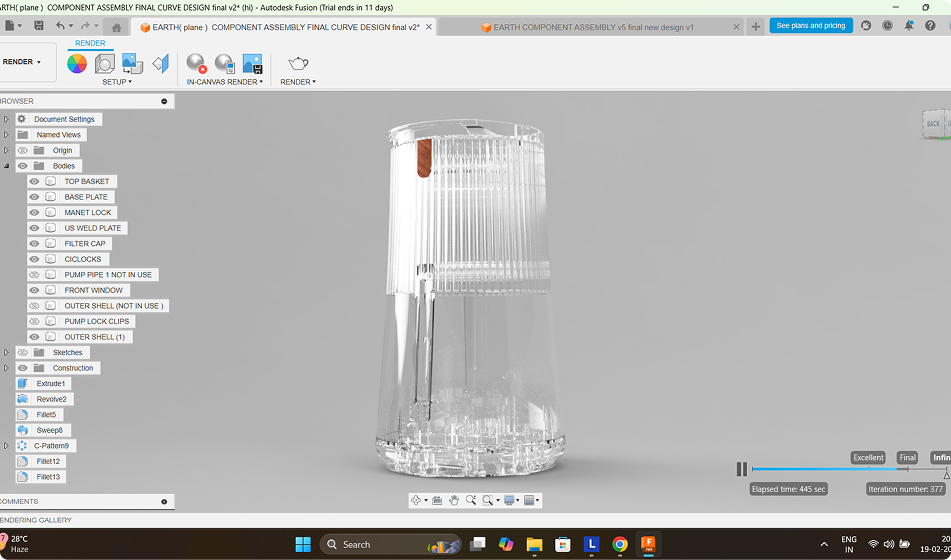951x560 pixels.
Task: Select the Zoom tool in navigation bar
Action: pos(471,500)
